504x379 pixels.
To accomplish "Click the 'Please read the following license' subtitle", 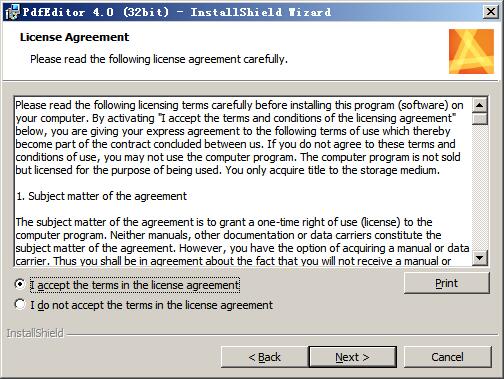I will [159, 59].
